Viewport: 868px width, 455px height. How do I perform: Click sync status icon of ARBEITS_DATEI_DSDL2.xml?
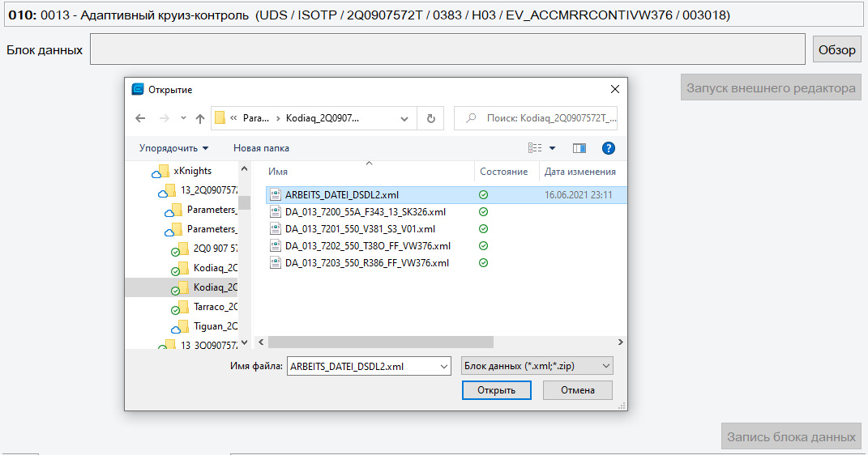[483, 194]
